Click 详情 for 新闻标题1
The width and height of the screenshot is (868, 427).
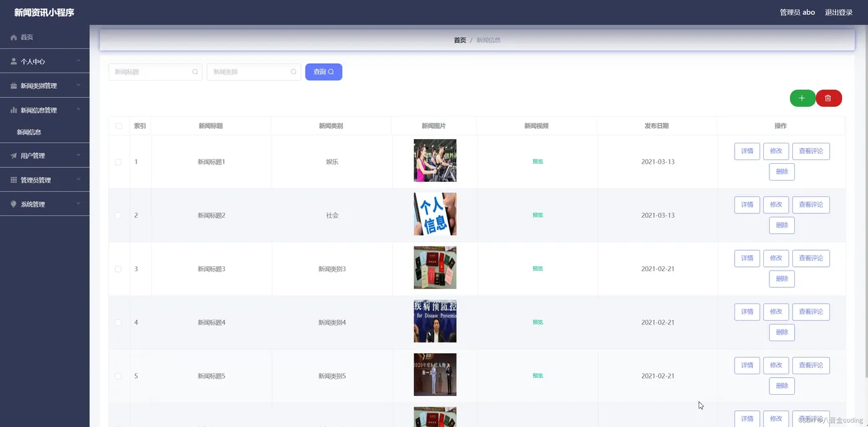[x=747, y=151]
